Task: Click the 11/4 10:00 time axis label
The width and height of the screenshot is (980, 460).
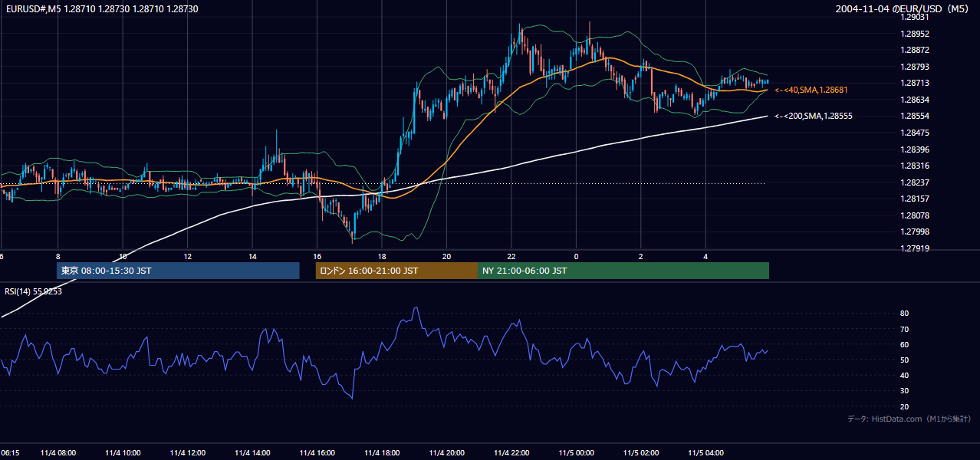Action: (x=123, y=453)
